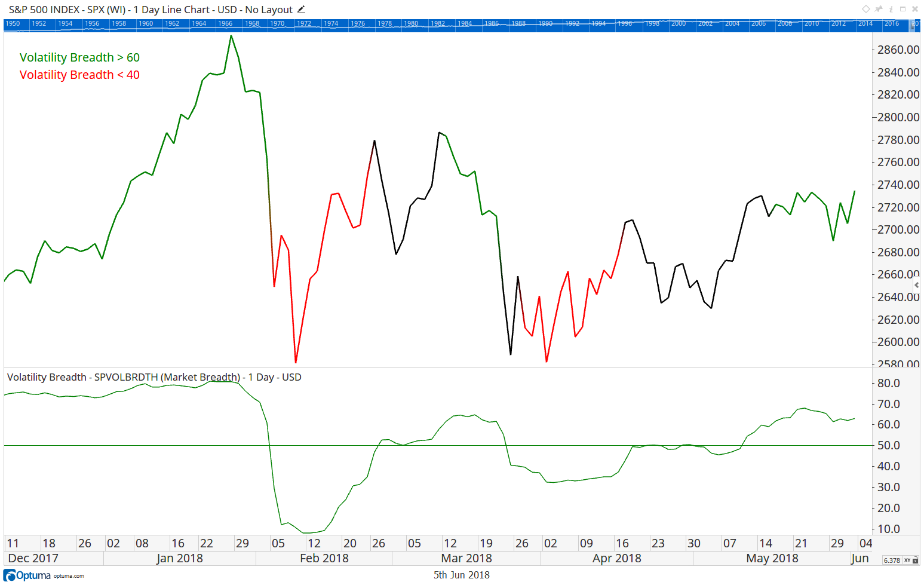Image resolution: width=924 pixels, height=585 pixels.
Task: Select the Mar 2018 label on the date axis
Action: click(466, 558)
